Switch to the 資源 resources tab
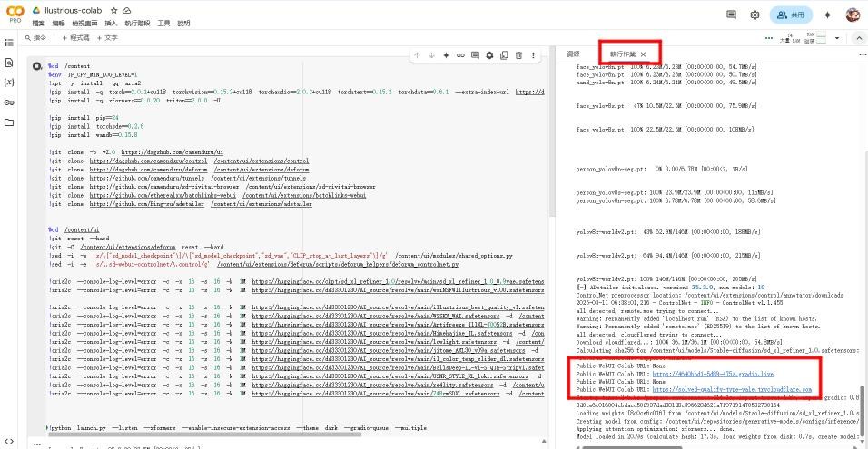The image size is (868, 449). point(573,54)
